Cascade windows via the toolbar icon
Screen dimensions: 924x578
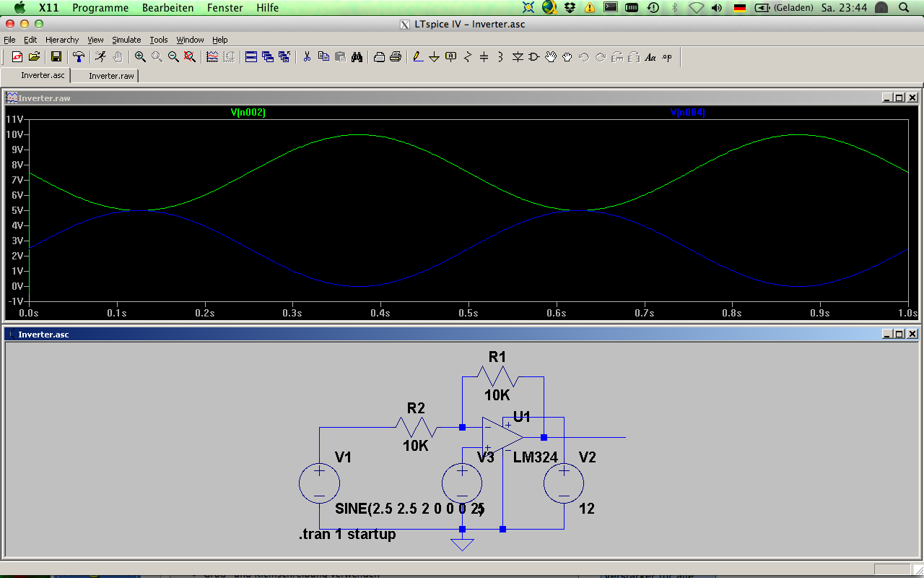tap(268, 57)
